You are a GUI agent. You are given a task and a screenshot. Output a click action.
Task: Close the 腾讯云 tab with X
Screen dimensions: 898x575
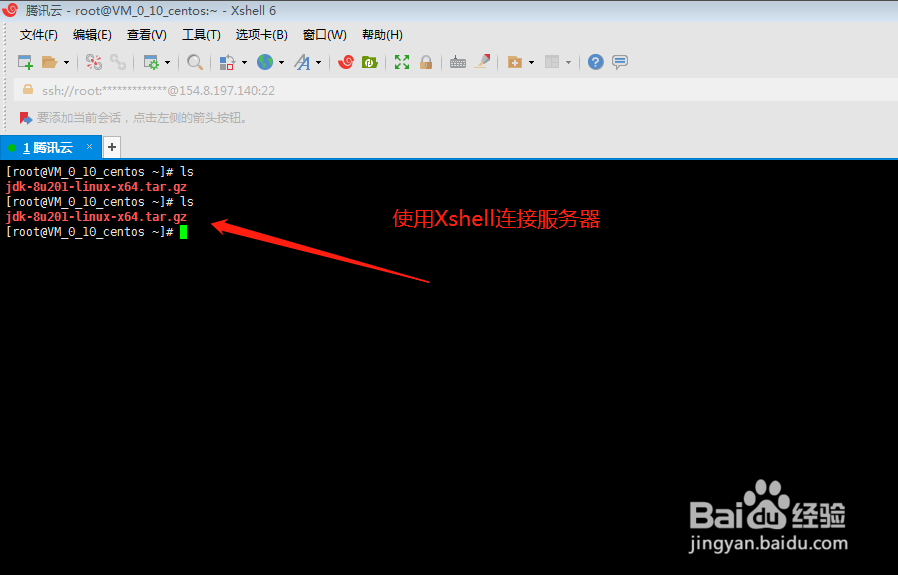(89, 147)
